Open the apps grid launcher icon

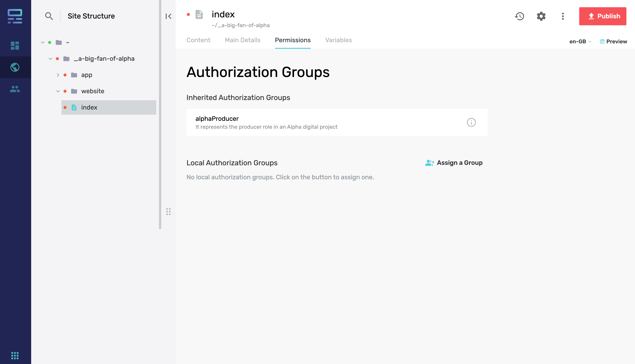click(15, 355)
